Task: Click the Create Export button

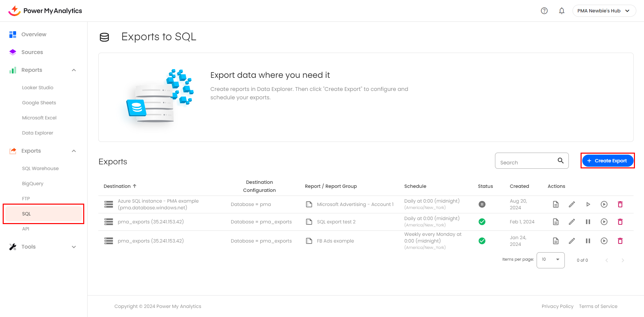Action: point(607,161)
